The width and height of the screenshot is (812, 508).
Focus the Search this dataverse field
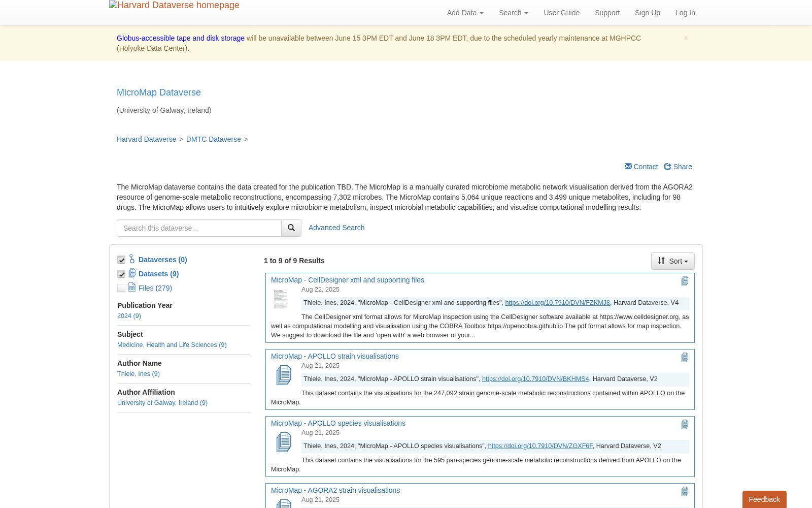pyautogui.click(x=199, y=228)
